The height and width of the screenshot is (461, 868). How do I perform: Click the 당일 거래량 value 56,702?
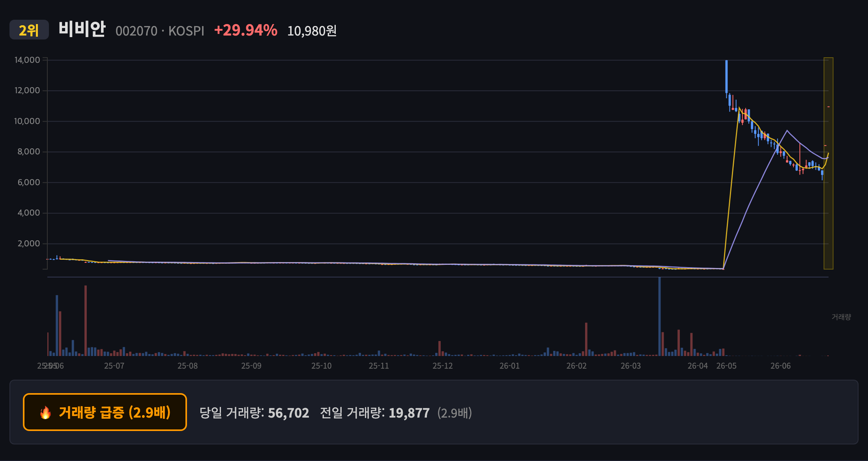(288, 413)
